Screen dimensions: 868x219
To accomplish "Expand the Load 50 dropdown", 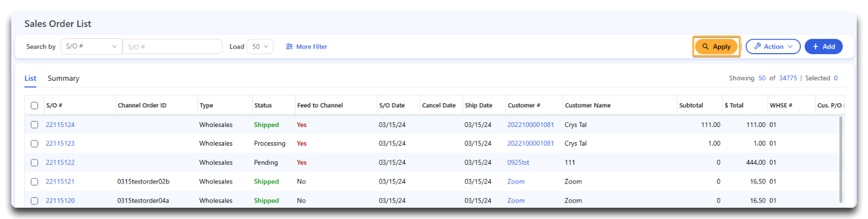I will (x=260, y=47).
